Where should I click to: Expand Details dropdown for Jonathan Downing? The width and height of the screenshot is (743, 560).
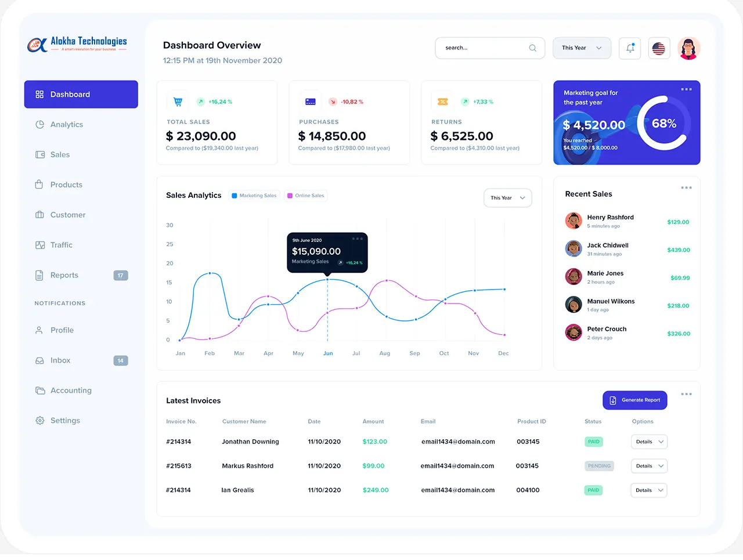click(x=649, y=442)
